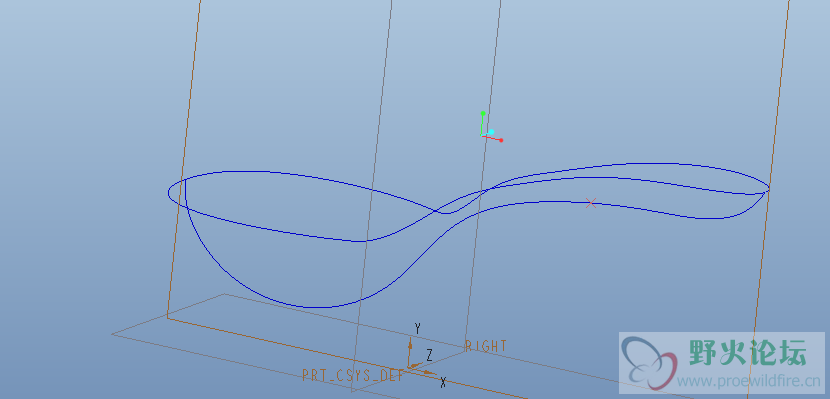Click the X axis text label
This screenshot has width=830, height=399.
click(x=443, y=382)
